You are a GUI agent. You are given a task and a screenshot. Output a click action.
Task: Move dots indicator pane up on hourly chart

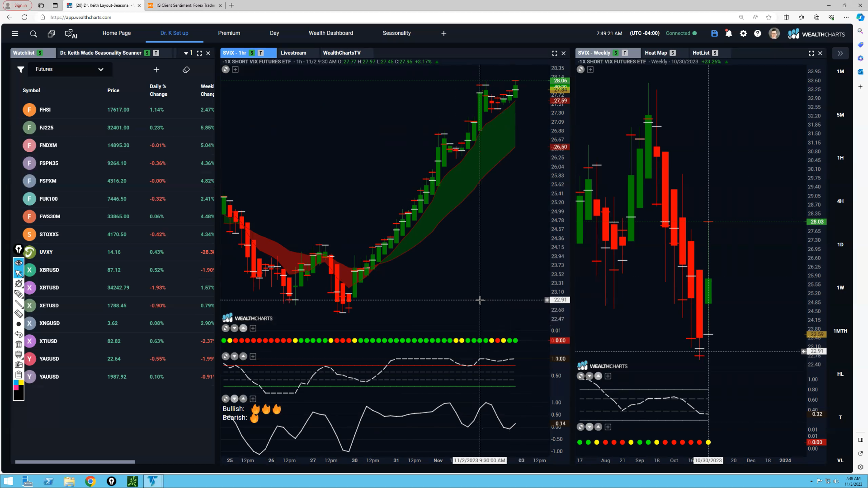coord(244,328)
